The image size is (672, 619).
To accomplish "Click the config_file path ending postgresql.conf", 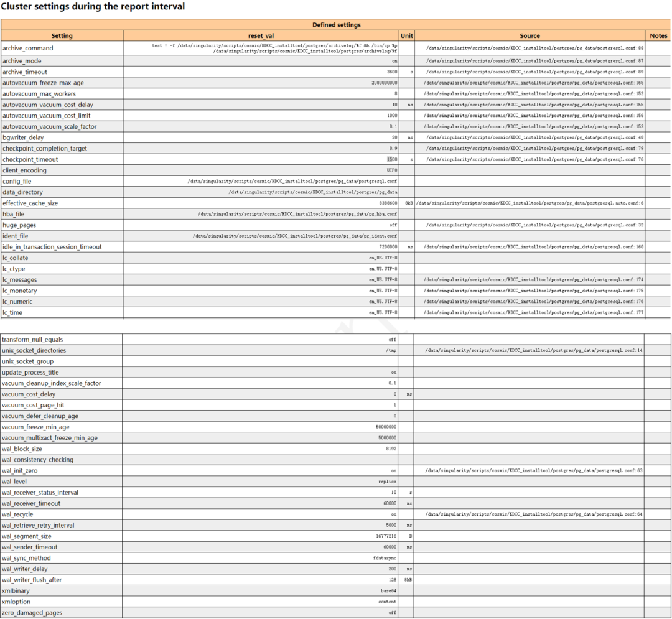I will (x=292, y=181).
